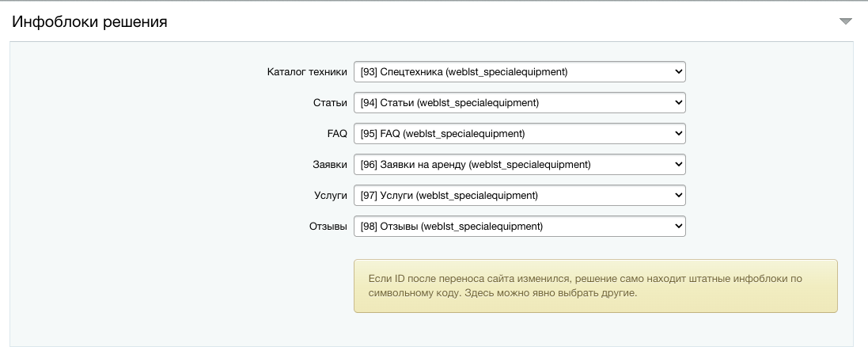Click the Инфоблоки решения heading

click(89, 22)
